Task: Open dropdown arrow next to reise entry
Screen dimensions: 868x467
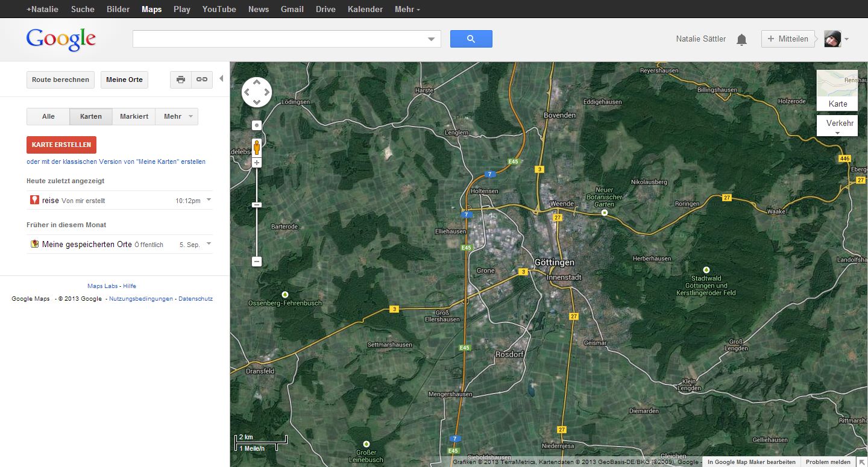Action: click(x=209, y=199)
